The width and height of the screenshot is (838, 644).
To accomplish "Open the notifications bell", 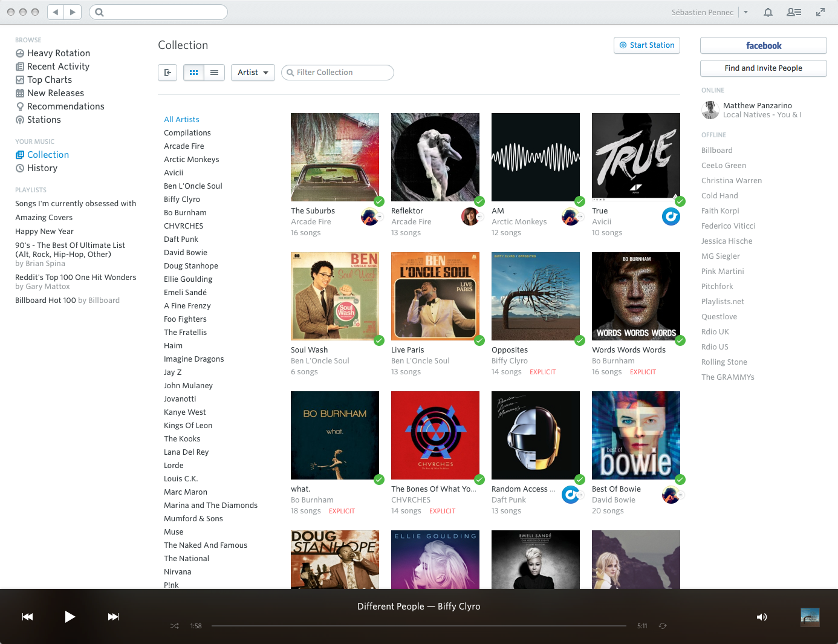I will [768, 12].
